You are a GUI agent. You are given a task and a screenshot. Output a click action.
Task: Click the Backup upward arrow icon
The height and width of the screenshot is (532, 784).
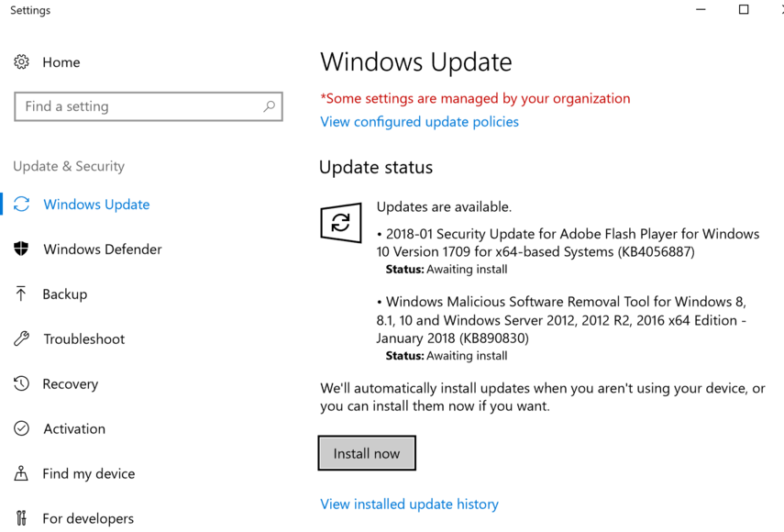click(x=21, y=294)
